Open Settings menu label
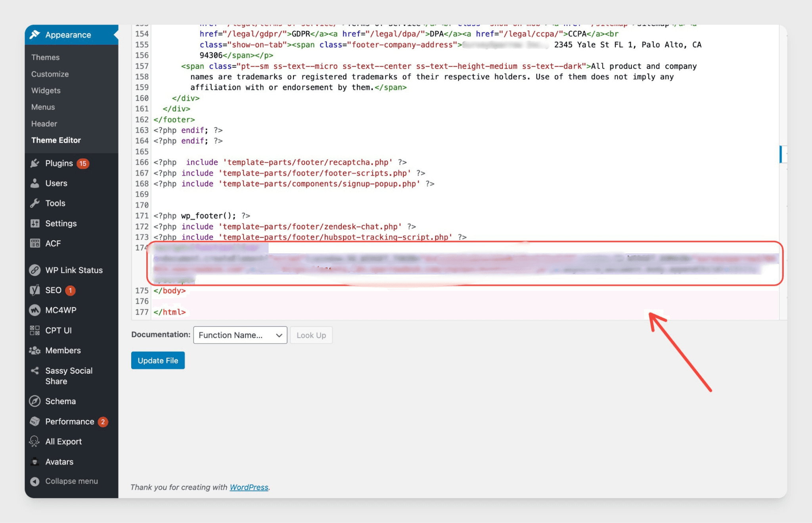 (x=61, y=223)
